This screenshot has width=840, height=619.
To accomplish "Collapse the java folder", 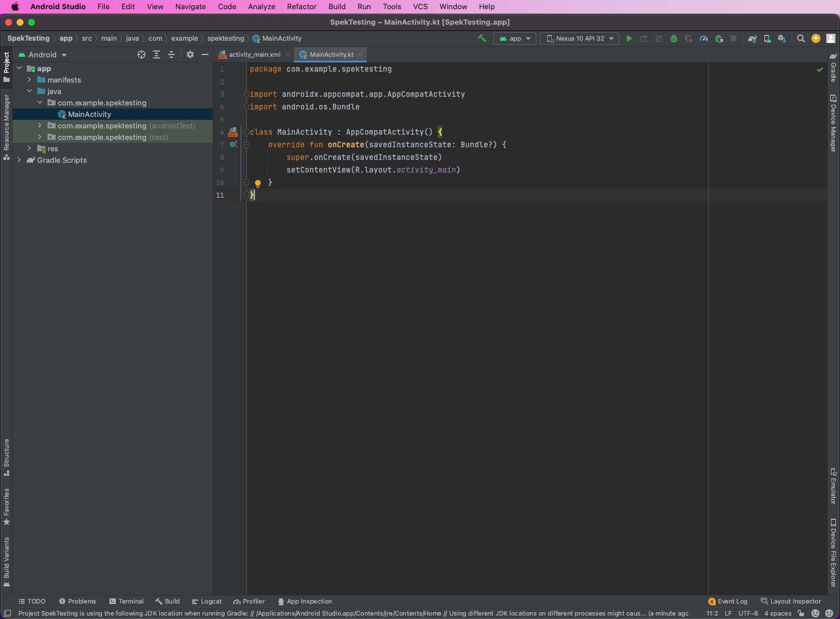I will pyautogui.click(x=29, y=91).
